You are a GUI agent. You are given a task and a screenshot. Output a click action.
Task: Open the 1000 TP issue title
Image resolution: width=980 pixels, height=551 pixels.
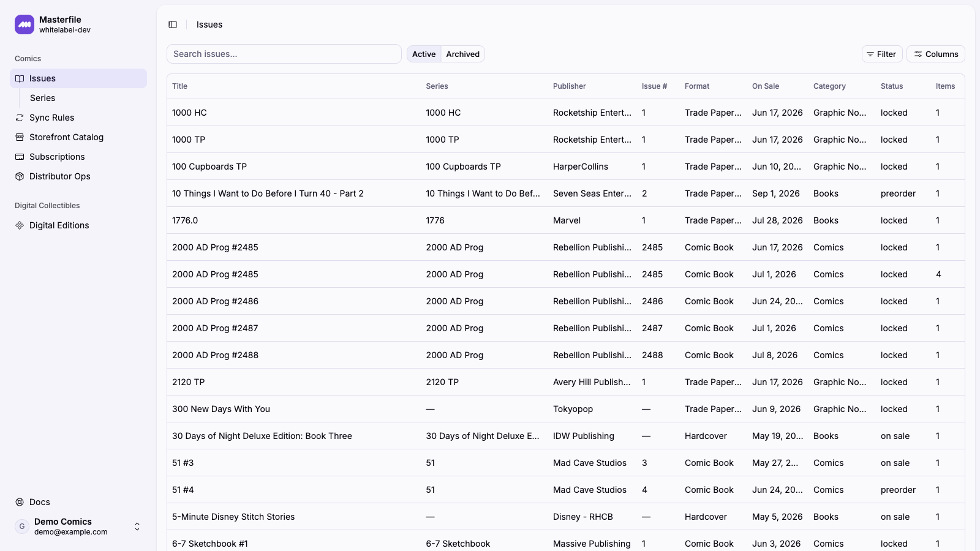coord(189,140)
